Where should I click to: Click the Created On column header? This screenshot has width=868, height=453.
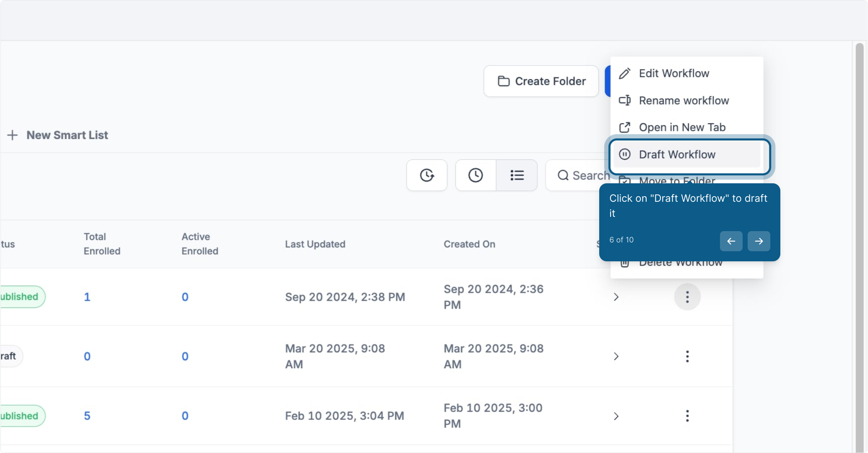click(470, 244)
